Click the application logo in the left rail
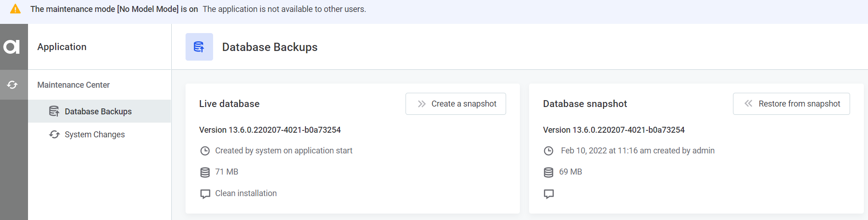The image size is (868, 220). point(12,47)
